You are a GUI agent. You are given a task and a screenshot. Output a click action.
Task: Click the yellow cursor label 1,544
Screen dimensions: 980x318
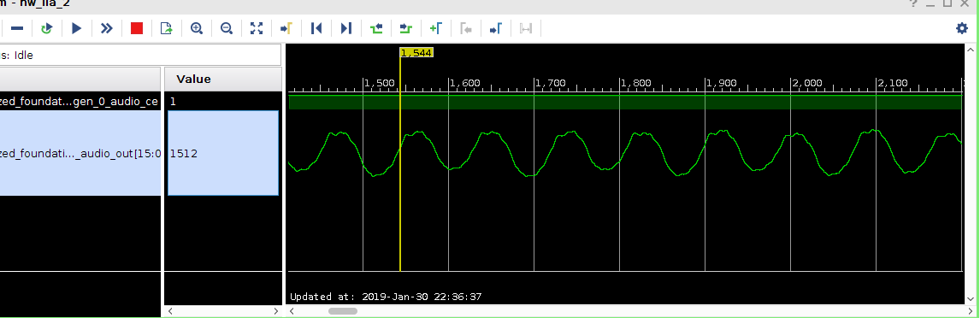416,53
